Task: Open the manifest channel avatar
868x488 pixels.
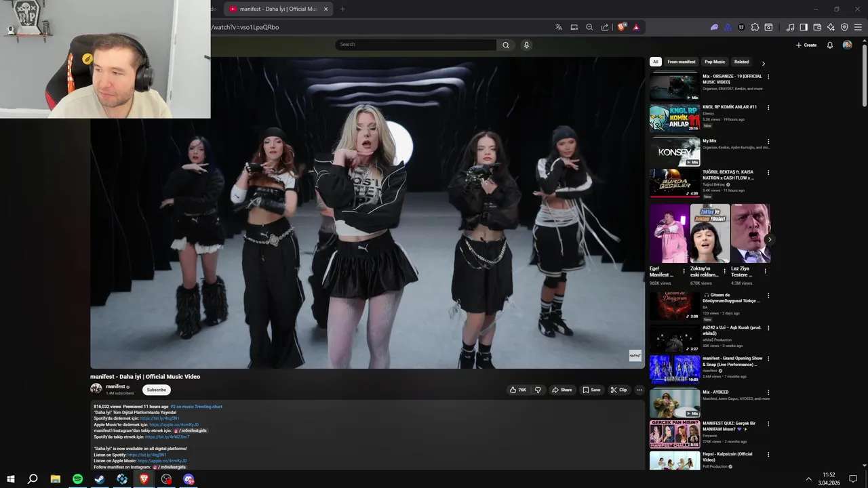Action: click(96, 389)
